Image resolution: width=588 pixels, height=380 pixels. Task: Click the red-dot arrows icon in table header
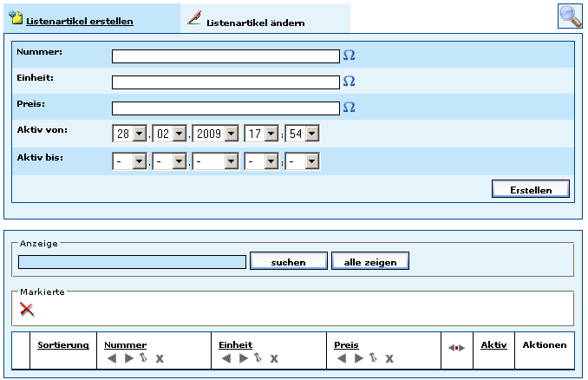tap(456, 347)
